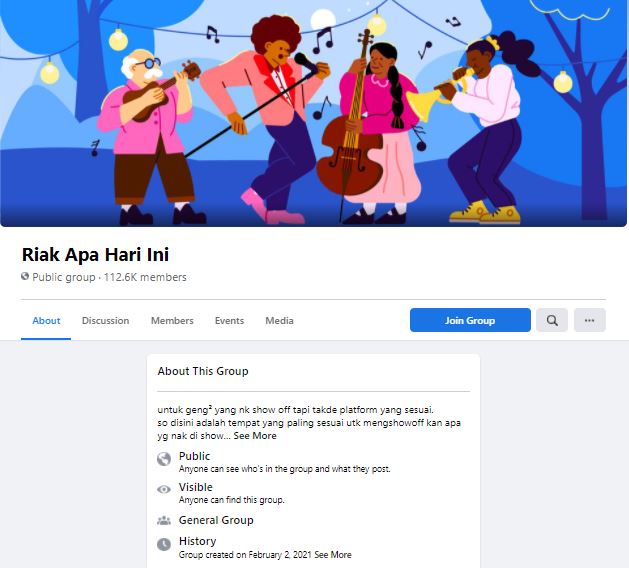Click the people icon beside General Group
Screen dimensions: 629x568
coord(164,521)
